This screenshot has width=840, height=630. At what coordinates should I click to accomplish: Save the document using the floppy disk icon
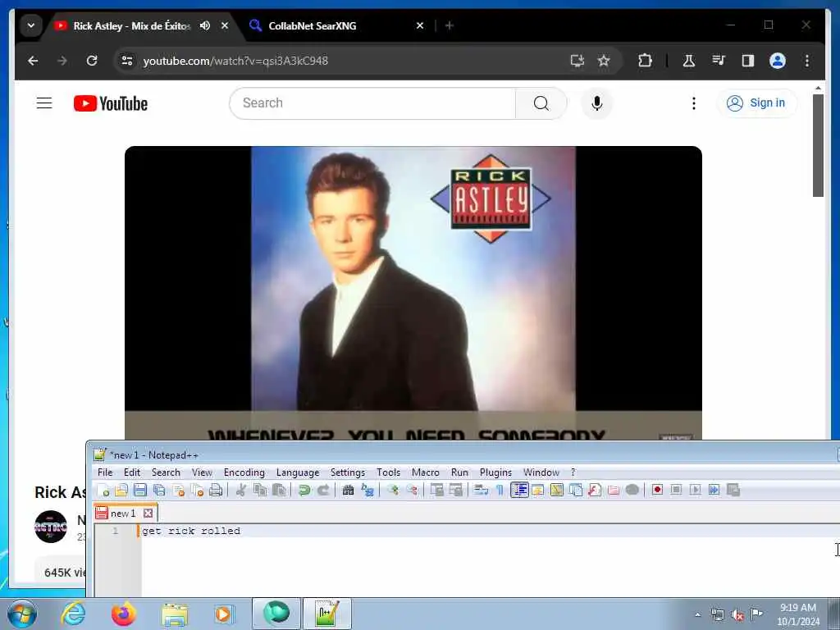click(x=140, y=490)
